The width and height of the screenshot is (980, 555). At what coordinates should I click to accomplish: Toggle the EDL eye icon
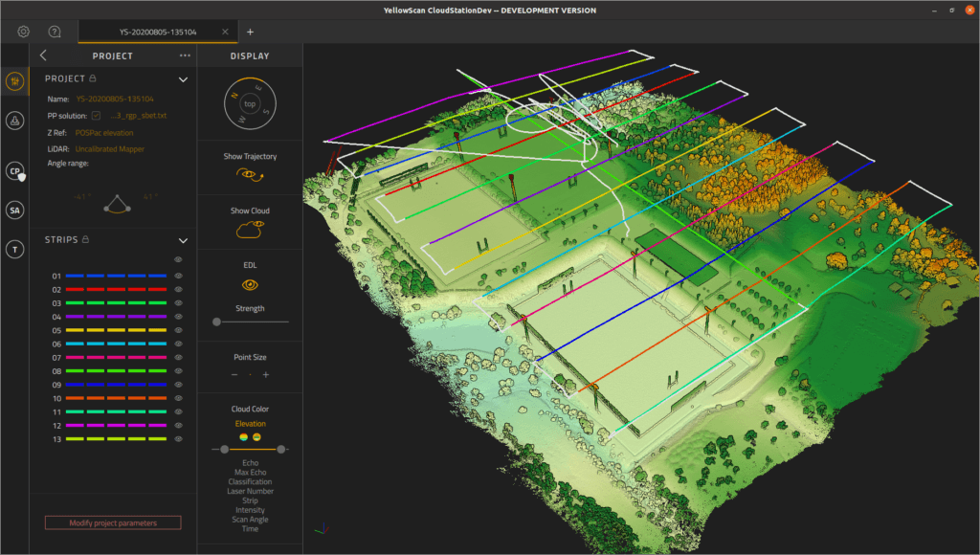click(250, 285)
